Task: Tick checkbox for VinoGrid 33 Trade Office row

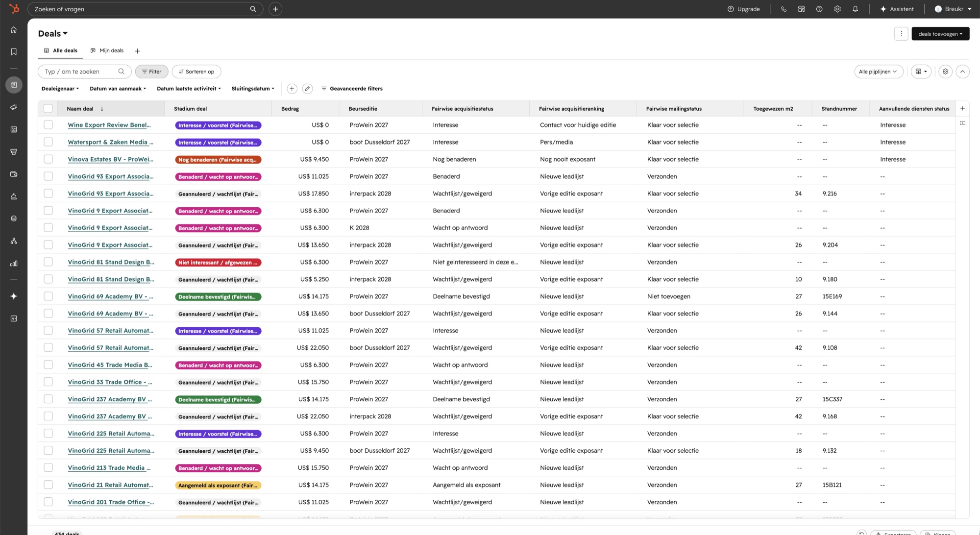Action: coord(48,382)
